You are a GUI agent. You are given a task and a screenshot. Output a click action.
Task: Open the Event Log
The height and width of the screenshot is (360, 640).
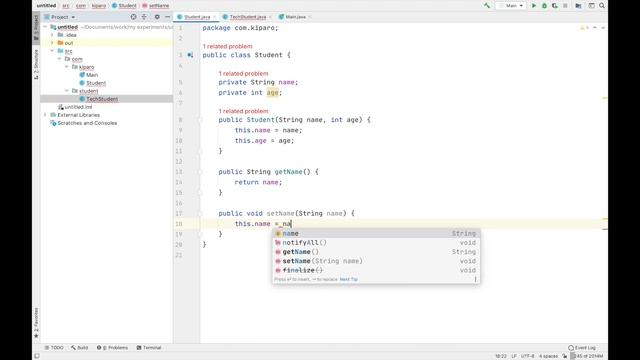tap(582, 348)
